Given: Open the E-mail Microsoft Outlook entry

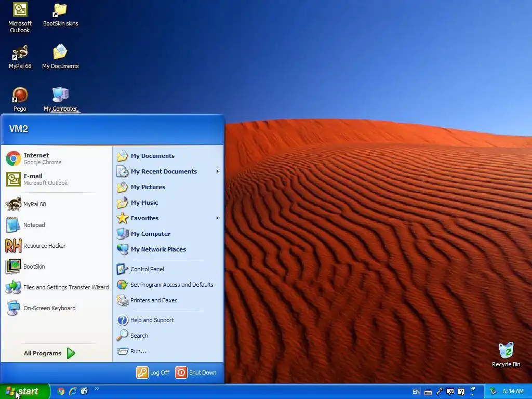Looking at the screenshot, I should tap(56, 179).
